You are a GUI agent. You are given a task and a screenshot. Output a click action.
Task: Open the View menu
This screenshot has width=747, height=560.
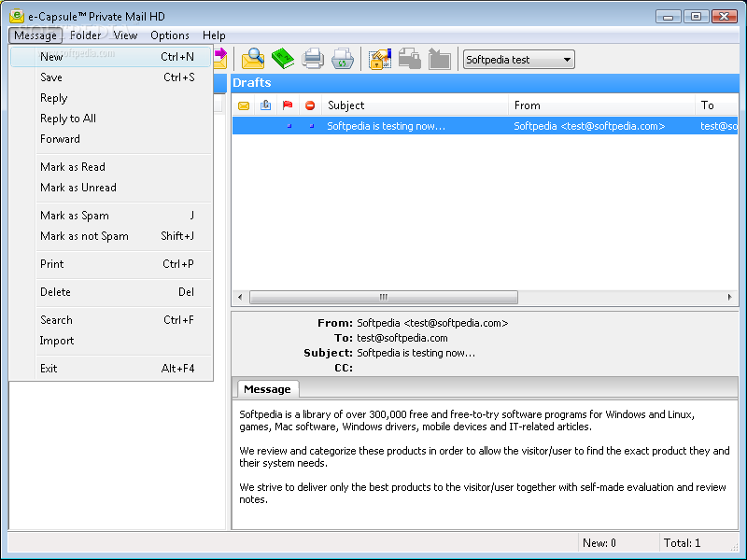(125, 35)
